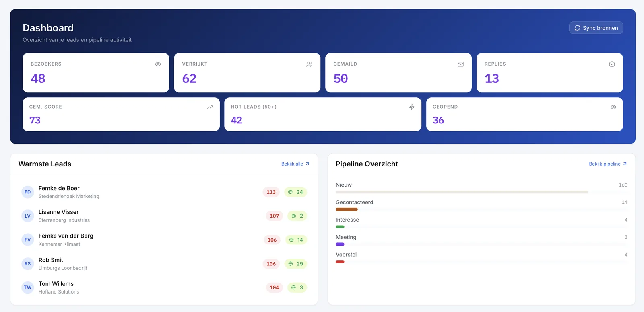Click the users icon on Verrijkt card

[309, 64]
